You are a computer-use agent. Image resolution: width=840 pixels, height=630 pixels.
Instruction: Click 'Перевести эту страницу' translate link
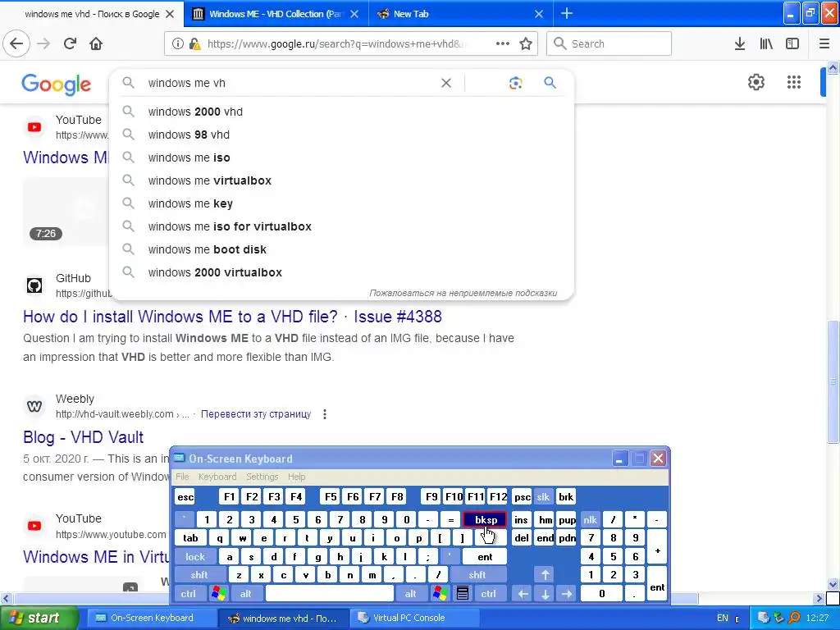tap(256, 414)
